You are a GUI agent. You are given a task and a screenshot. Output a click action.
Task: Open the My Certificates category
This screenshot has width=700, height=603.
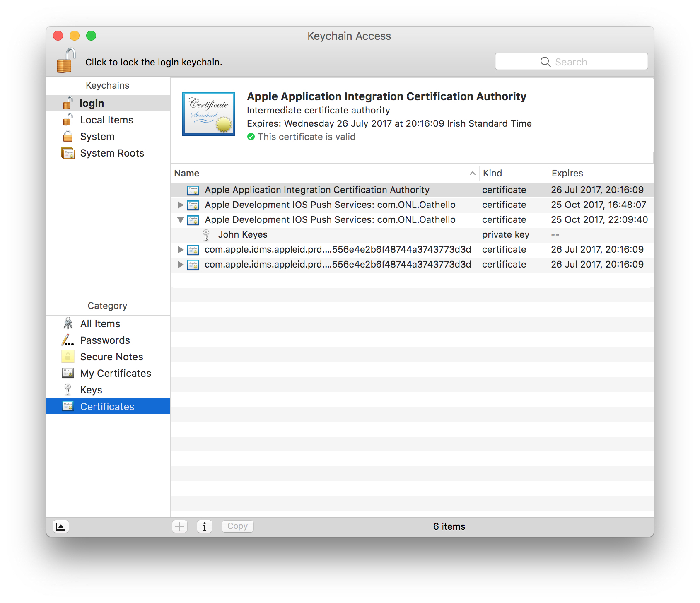coord(116,374)
